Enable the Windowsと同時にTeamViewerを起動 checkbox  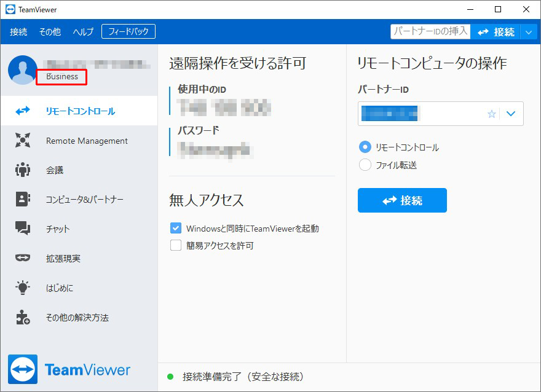pos(176,228)
